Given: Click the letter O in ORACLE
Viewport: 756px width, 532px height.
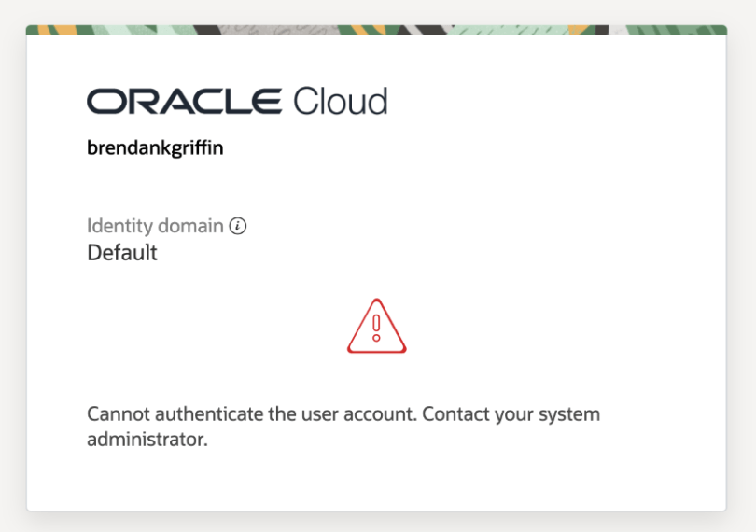Looking at the screenshot, I should (102, 101).
